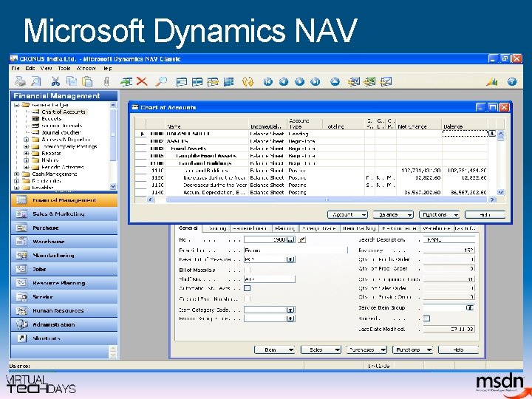Switch to the Foreign Trade tab
532x399 pixels.
tap(319, 228)
